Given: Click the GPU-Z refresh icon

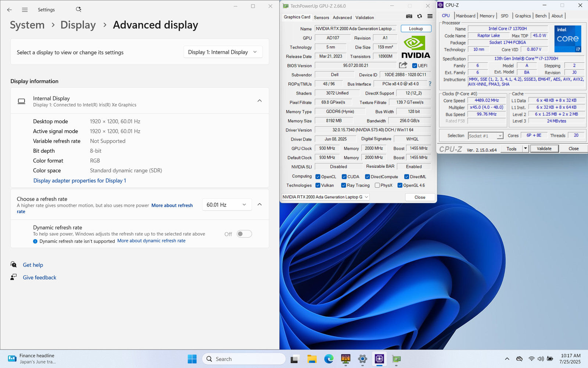Looking at the screenshot, I should [x=419, y=16].
